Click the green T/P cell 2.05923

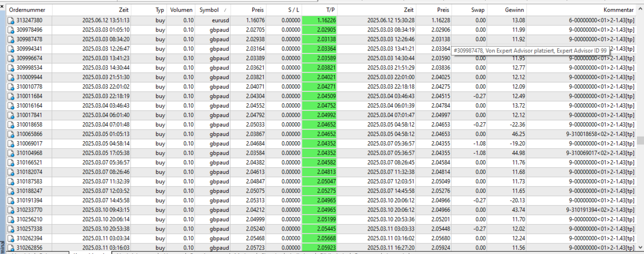point(320,248)
